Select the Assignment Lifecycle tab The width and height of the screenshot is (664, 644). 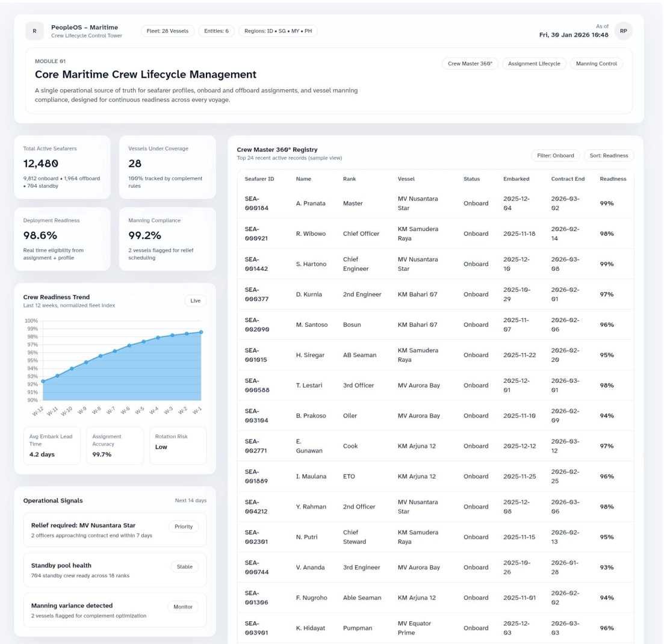(534, 63)
